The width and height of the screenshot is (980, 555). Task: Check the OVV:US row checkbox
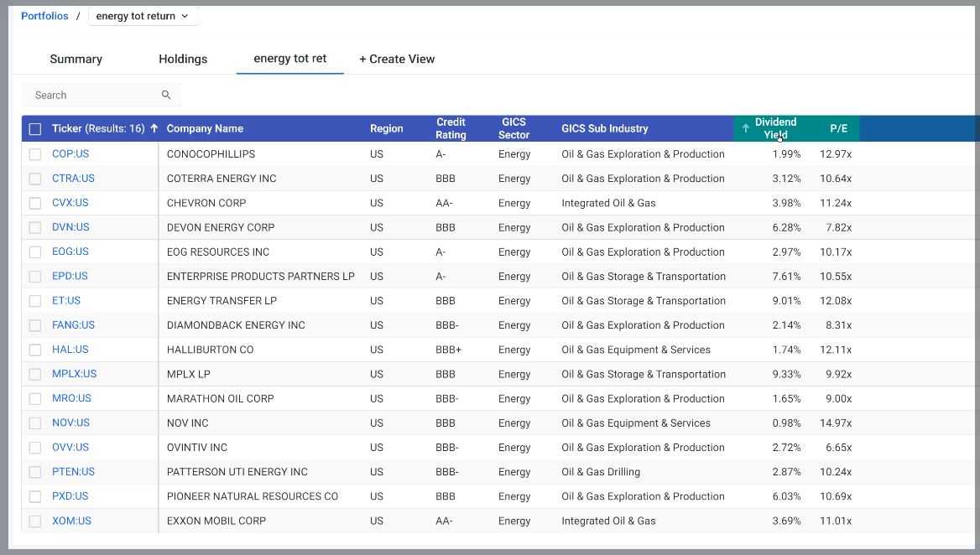(35, 448)
